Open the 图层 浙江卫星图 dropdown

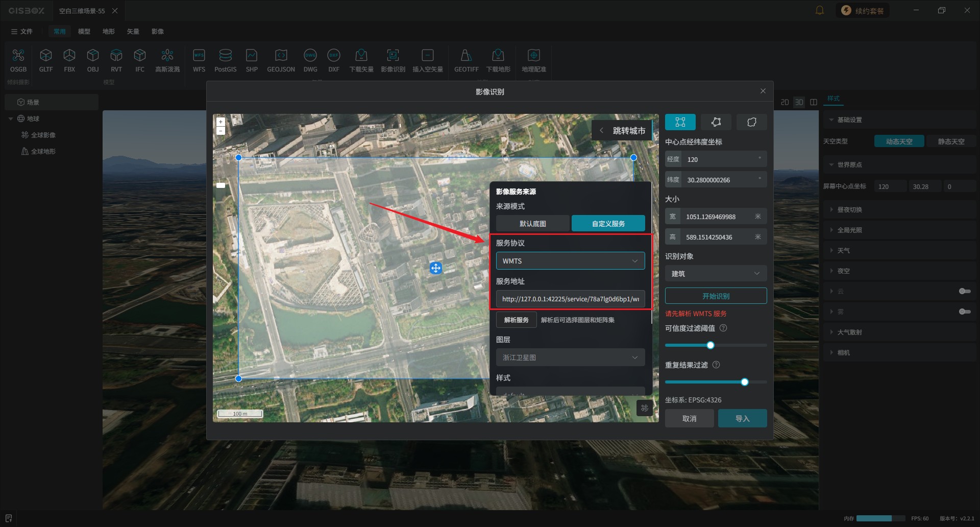pos(571,357)
